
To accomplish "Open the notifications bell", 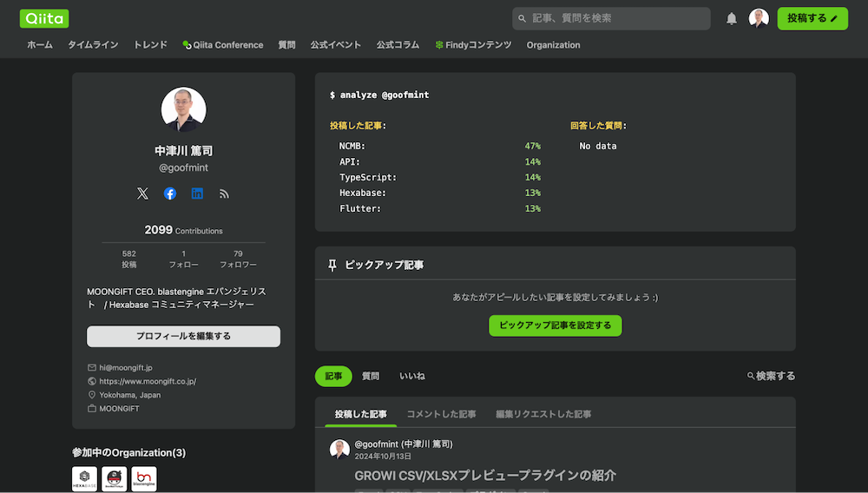I will [x=731, y=19].
